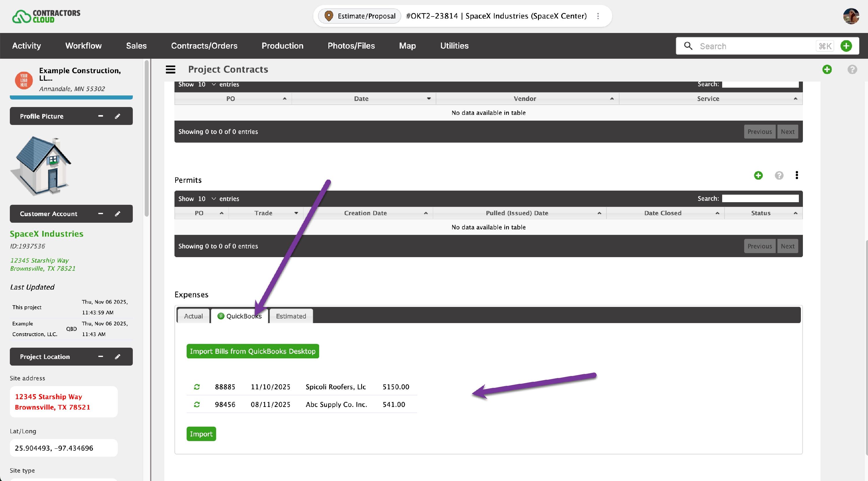The width and height of the screenshot is (868, 481).
Task: Open the Permits help question icon
Action: pos(779,175)
